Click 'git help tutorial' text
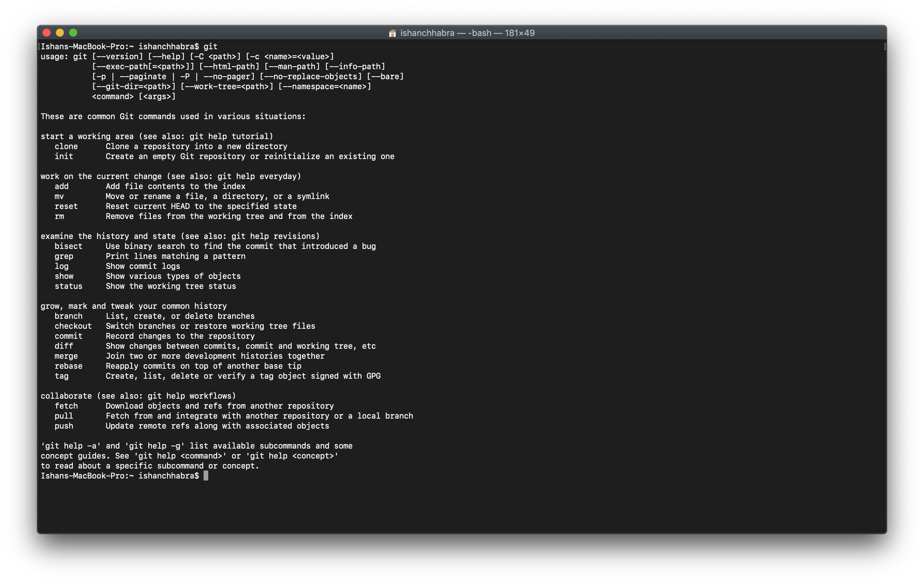The width and height of the screenshot is (924, 583). click(229, 137)
